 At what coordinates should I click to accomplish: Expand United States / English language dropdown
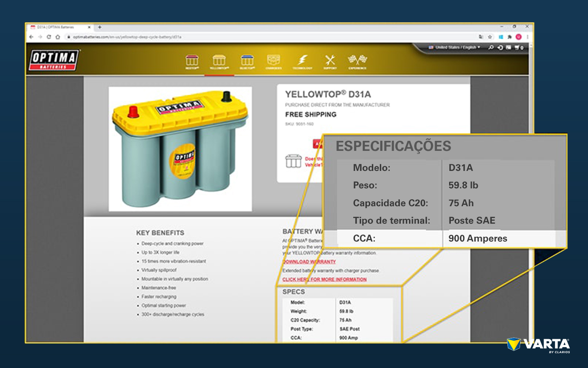454,48
